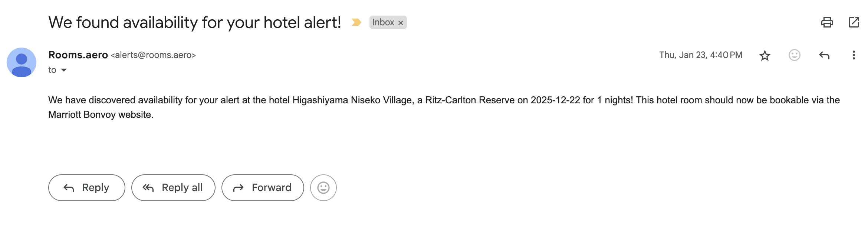
Task: Click the sender's profile avatar
Action: click(22, 62)
